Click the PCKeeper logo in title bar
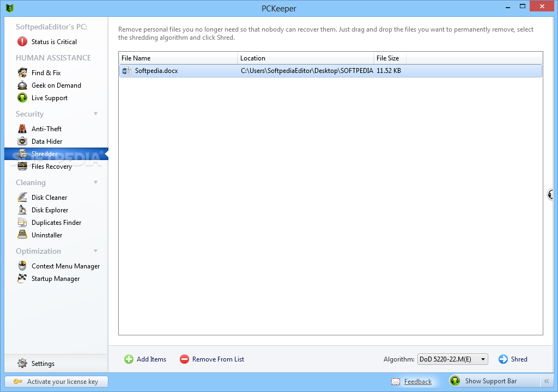The width and height of the screenshot is (558, 392). click(10, 8)
